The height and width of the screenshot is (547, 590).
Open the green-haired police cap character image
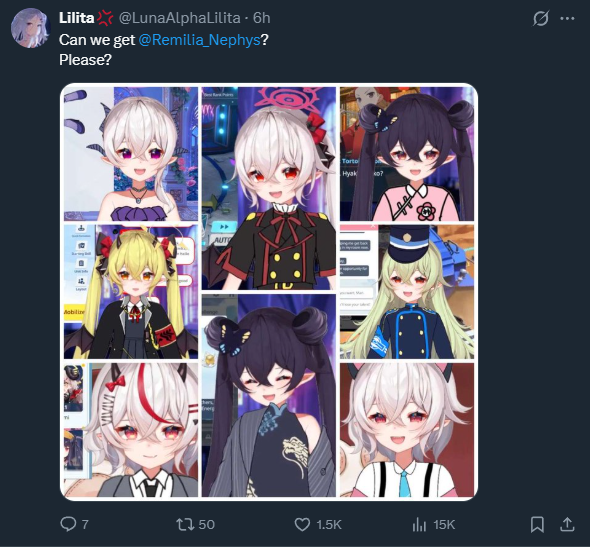(x=407, y=292)
